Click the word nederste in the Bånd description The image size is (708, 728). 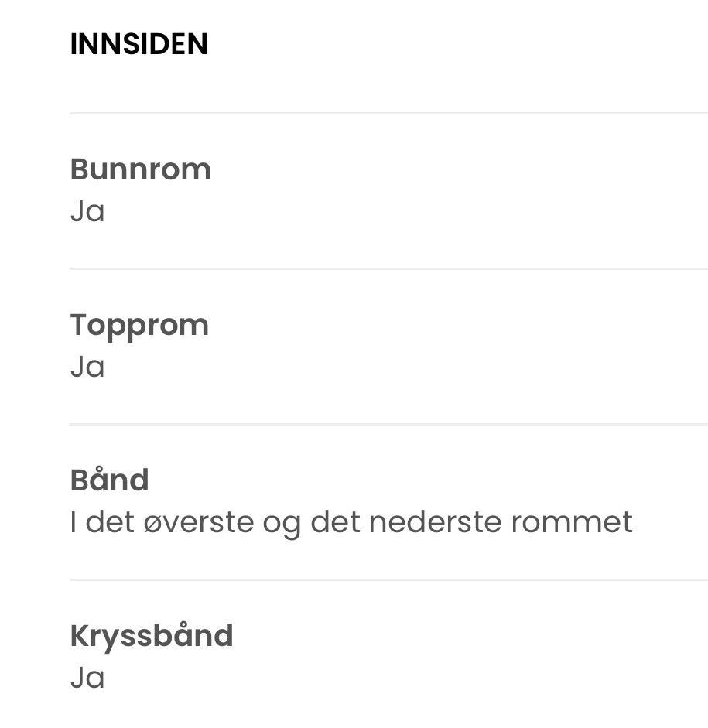click(x=436, y=522)
